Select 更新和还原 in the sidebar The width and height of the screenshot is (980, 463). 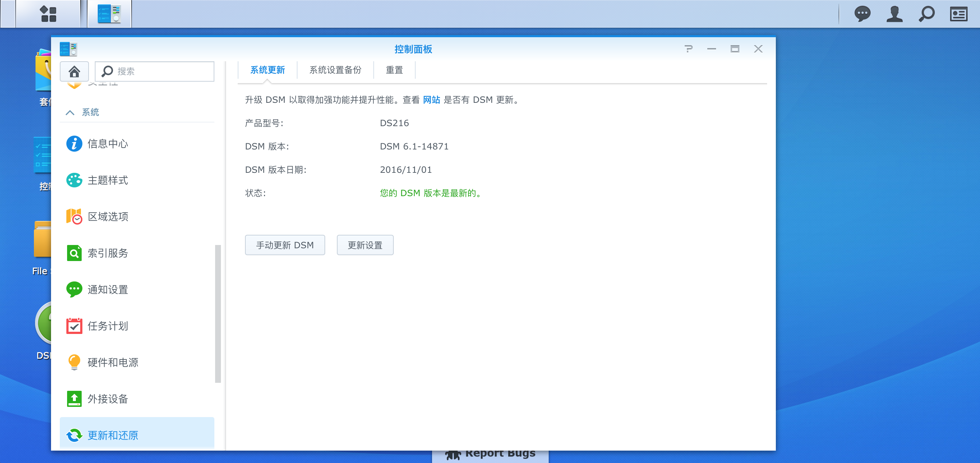(137, 434)
